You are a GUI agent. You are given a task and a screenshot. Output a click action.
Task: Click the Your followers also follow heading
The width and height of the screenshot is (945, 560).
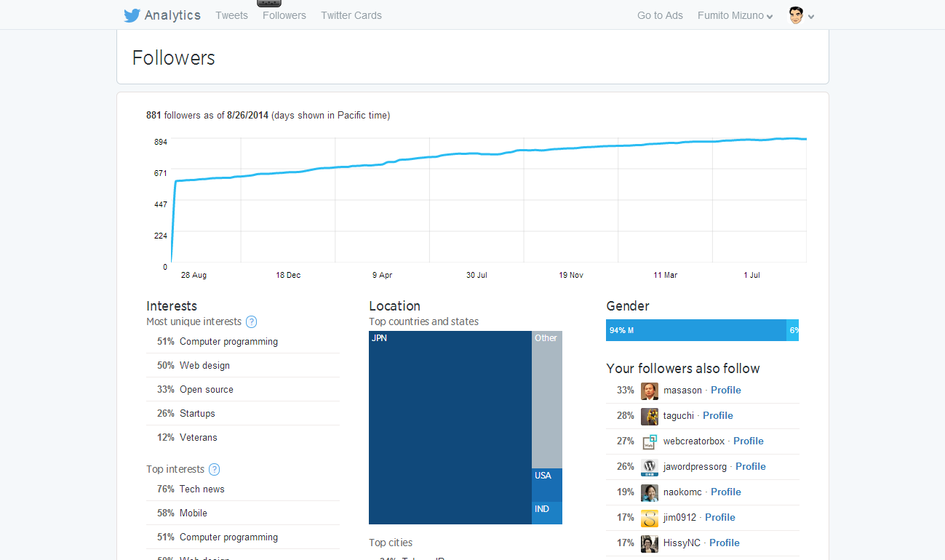point(683,369)
